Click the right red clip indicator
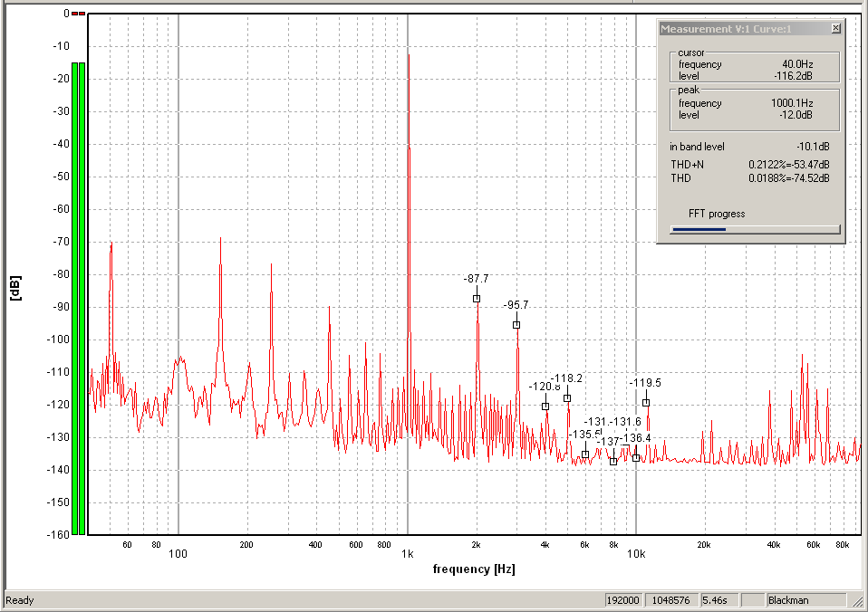This screenshot has width=868, height=612. 82,14
